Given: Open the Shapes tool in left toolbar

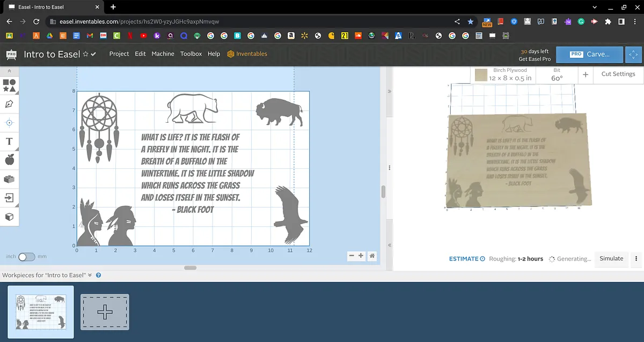Looking at the screenshot, I should pyautogui.click(x=9, y=85).
